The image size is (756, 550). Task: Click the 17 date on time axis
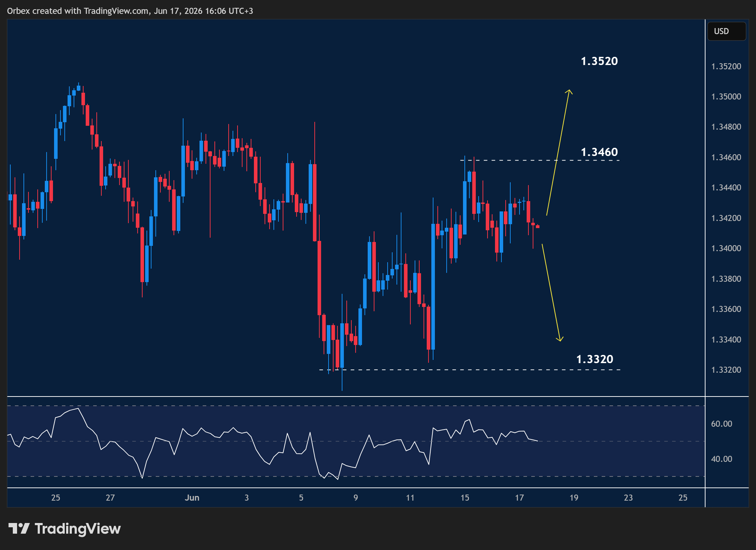pos(520,498)
